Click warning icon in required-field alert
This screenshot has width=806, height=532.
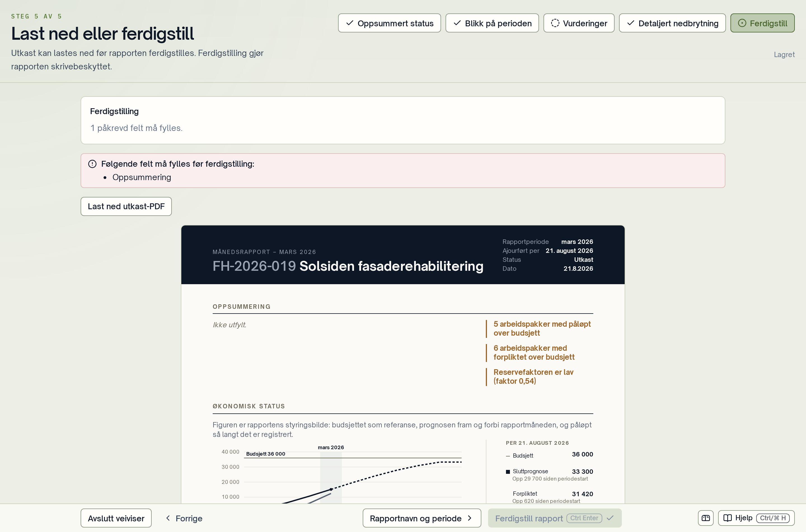point(92,164)
